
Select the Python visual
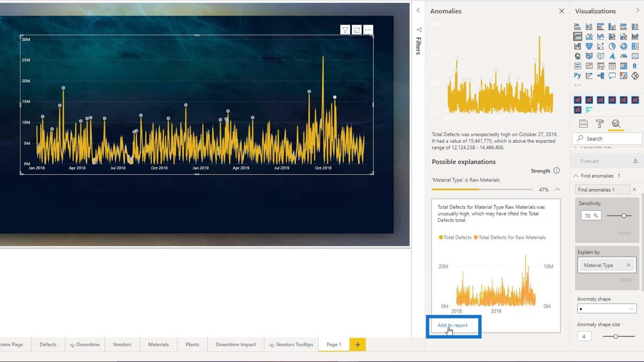coord(577,75)
